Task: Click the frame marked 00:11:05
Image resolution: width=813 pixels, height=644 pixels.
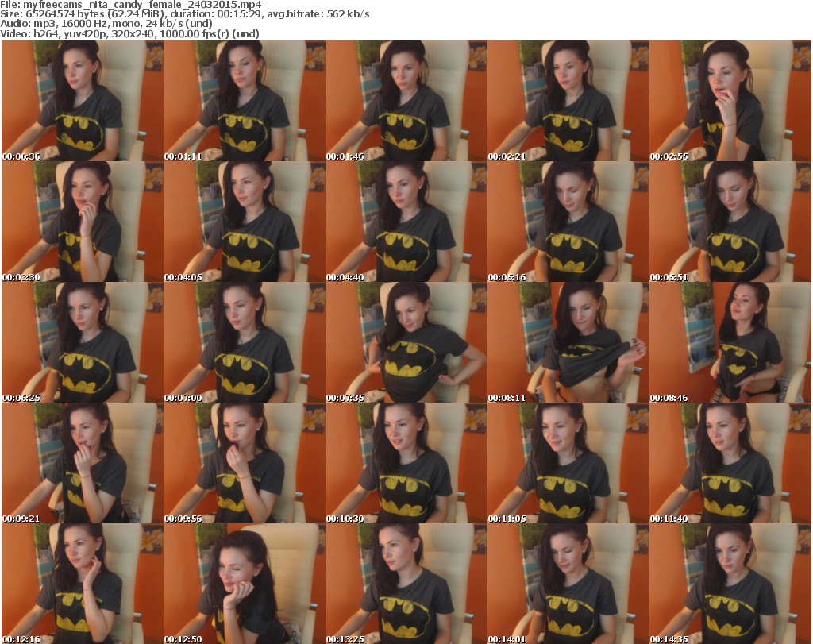Action: [568, 464]
